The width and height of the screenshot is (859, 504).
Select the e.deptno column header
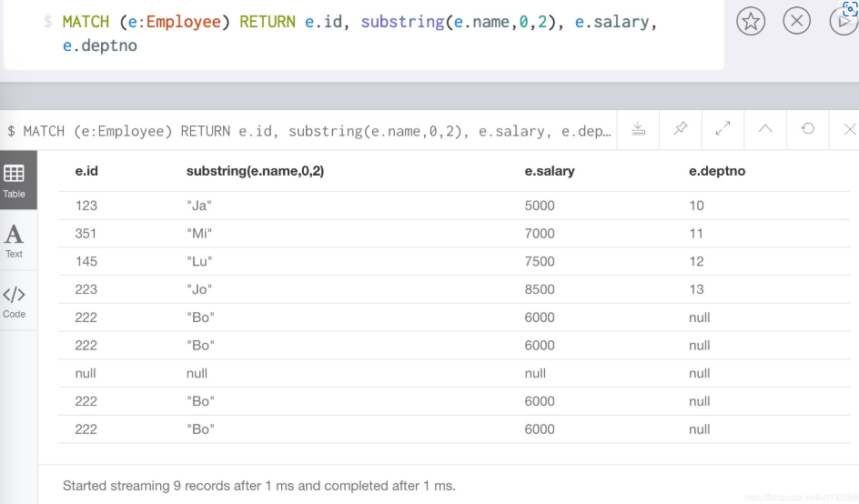click(717, 171)
